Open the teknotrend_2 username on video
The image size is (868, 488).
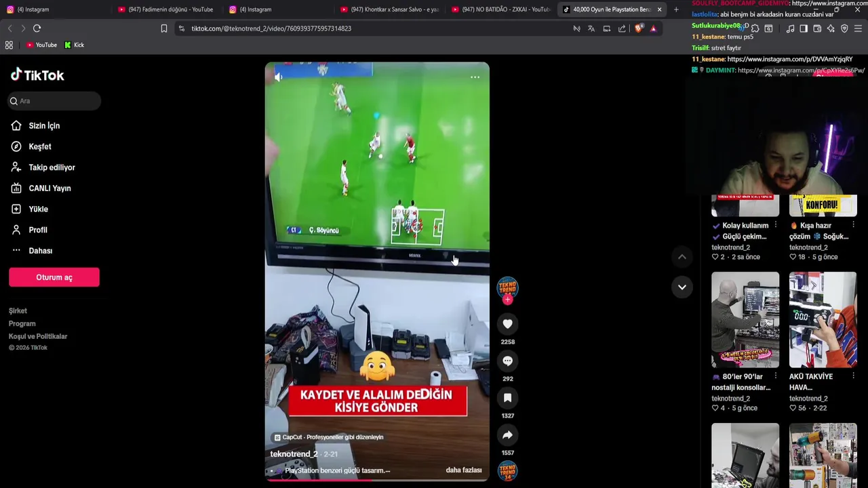click(294, 454)
